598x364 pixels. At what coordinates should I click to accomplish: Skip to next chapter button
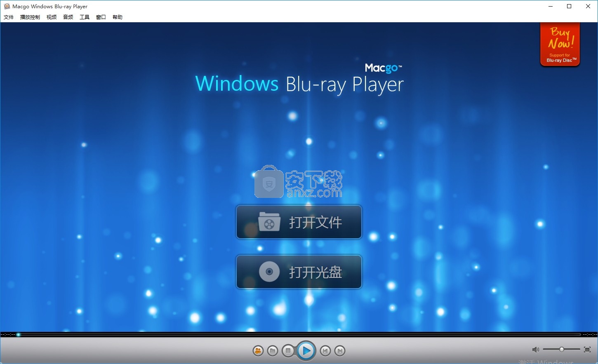coord(340,351)
